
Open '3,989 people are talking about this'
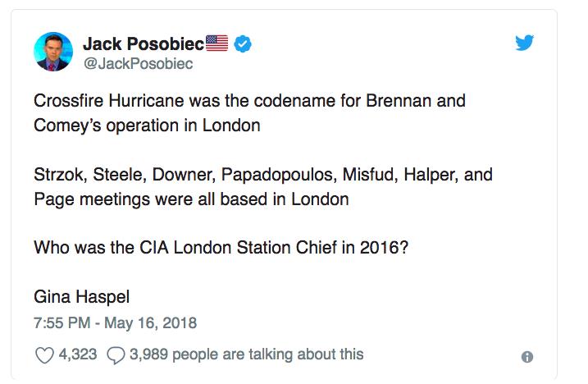click(x=246, y=354)
